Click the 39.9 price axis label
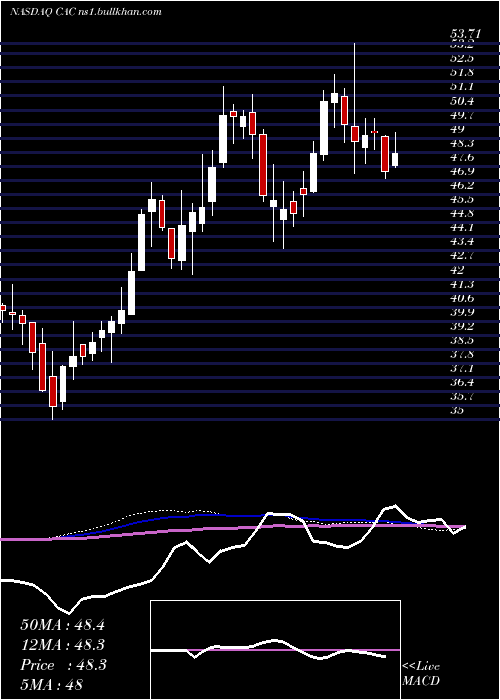Viewport: 500px width, 700px height. click(x=464, y=312)
